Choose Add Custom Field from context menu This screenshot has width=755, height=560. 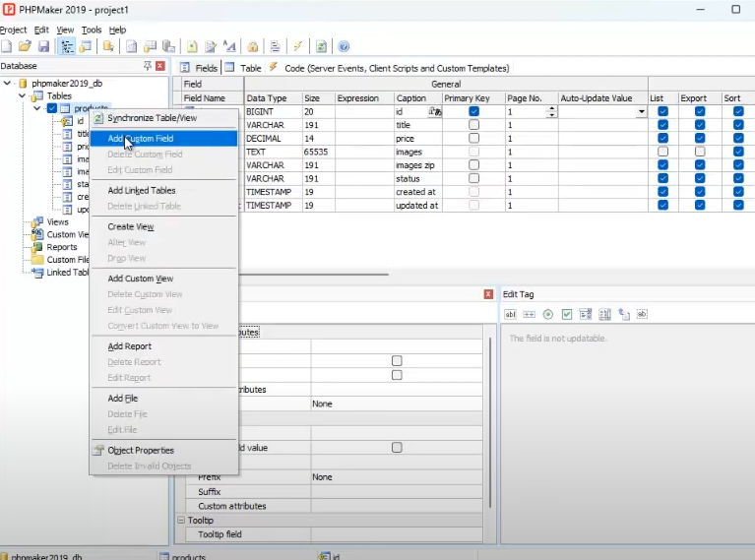(x=140, y=139)
